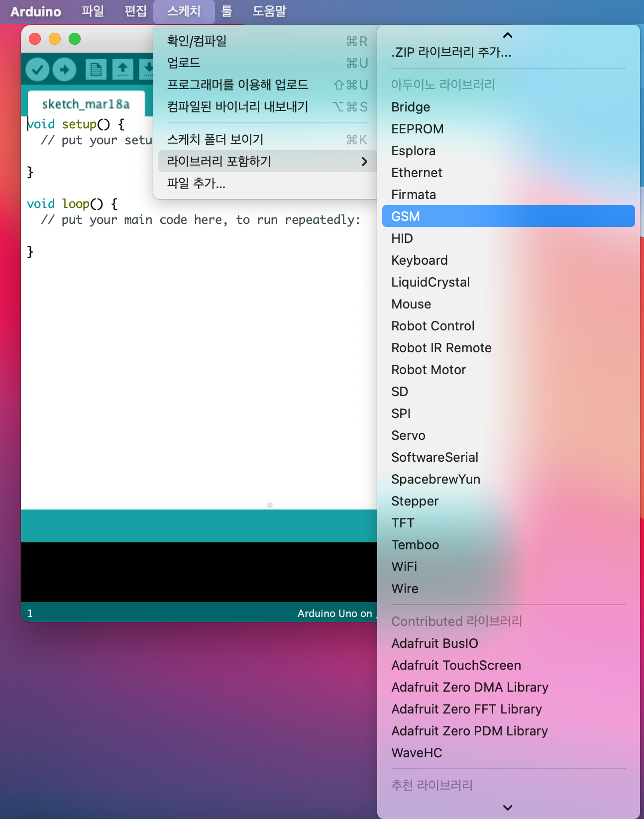The width and height of the screenshot is (644, 819).
Task: Include the Firmata library
Action: click(508, 195)
